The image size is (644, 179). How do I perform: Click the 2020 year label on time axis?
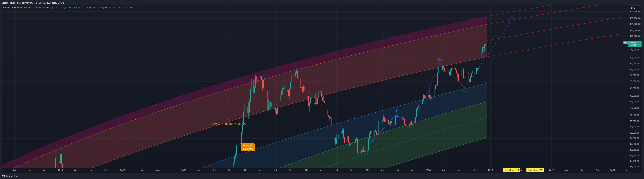click(x=184, y=170)
